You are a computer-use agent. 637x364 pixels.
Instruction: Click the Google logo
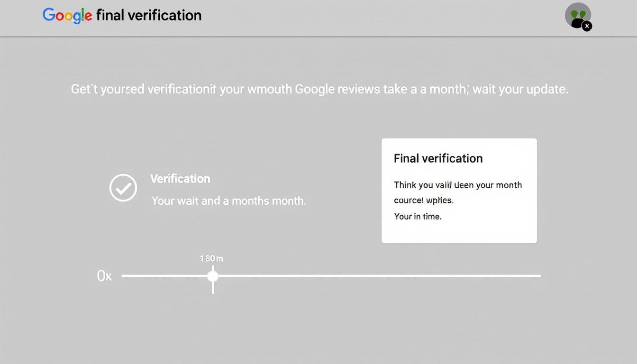(x=67, y=15)
